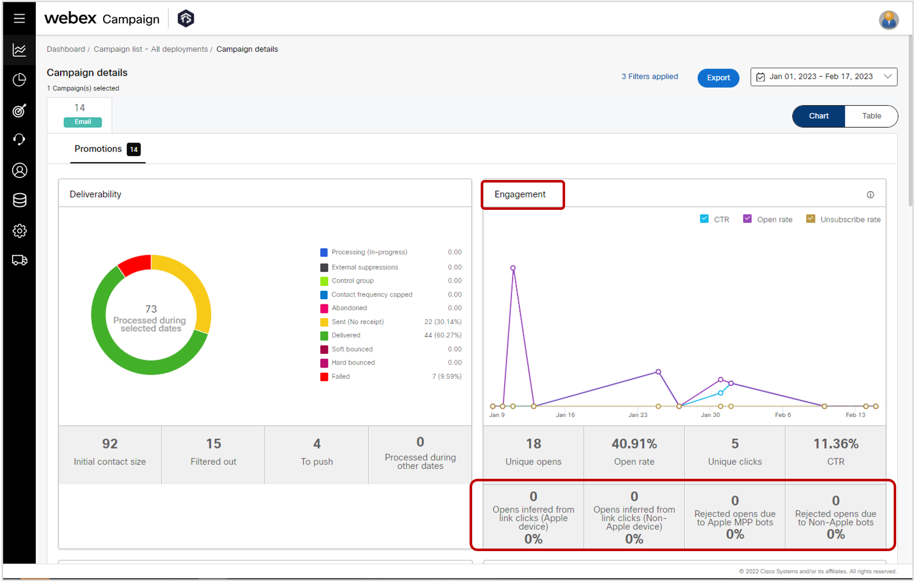Click the Delivered green legend swatch
The width and height of the screenshot is (924, 587).
coord(324,336)
